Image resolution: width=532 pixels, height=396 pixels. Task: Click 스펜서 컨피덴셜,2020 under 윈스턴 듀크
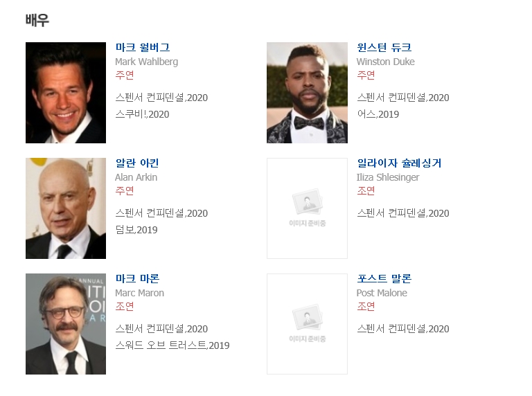click(x=402, y=98)
